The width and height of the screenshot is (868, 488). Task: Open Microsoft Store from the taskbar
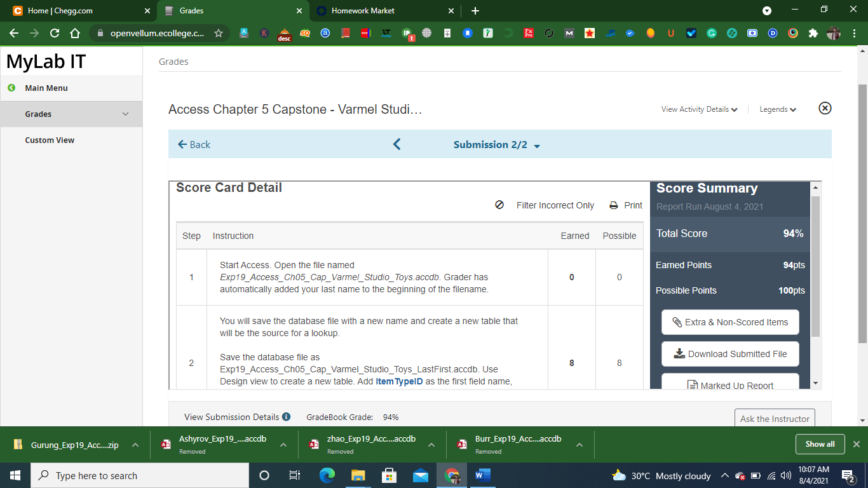tap(389, 475)
